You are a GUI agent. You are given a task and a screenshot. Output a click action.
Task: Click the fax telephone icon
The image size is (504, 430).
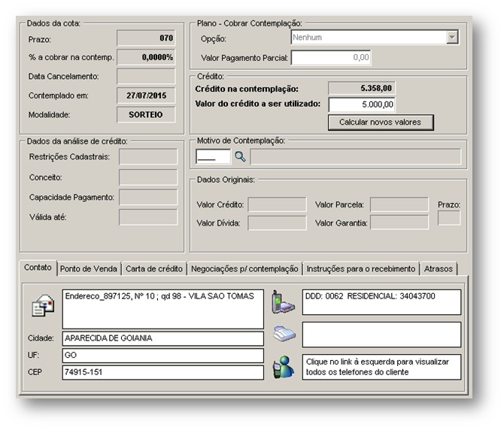coord(284,334)
